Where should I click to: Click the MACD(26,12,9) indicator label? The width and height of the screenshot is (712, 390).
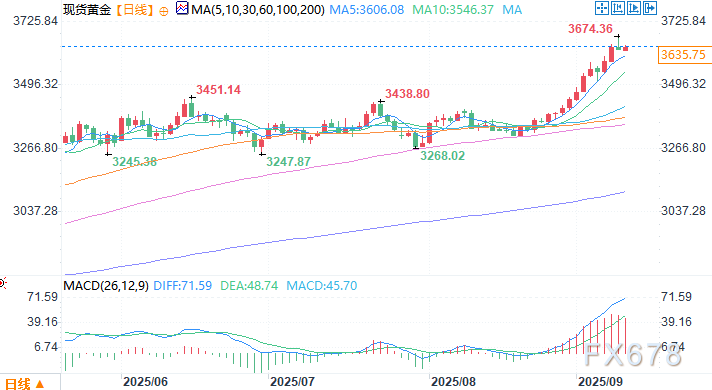[106, 286]
